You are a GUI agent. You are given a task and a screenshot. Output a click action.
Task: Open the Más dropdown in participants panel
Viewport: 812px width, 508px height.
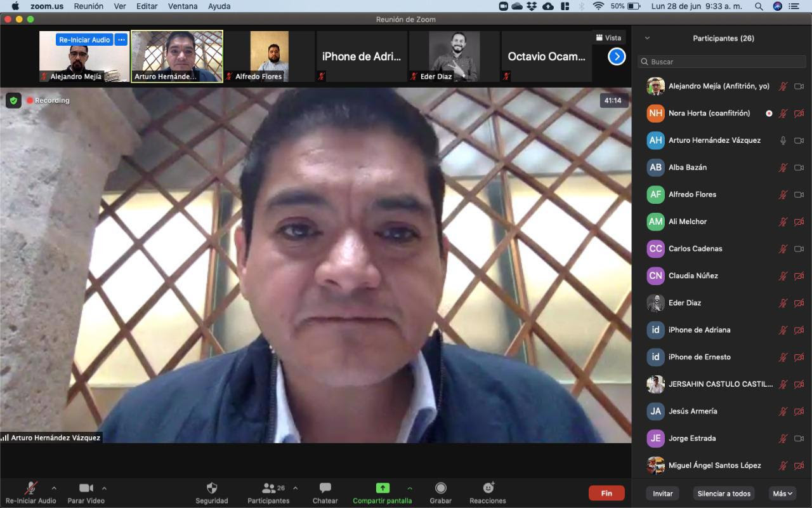783,493
